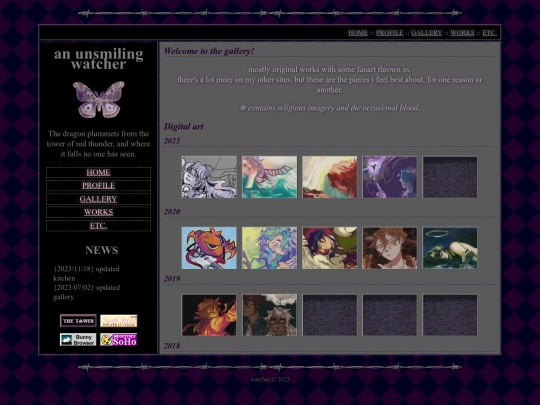Open the 2020 brown-haired portrait thumbnail

pyautogui.click(x=390, y=248)
